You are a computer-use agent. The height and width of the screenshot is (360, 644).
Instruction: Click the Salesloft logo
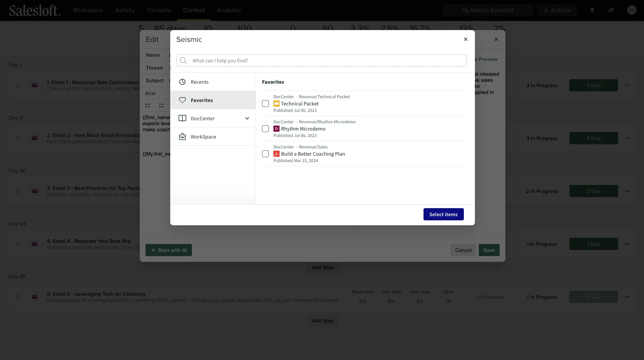(34, 10)
